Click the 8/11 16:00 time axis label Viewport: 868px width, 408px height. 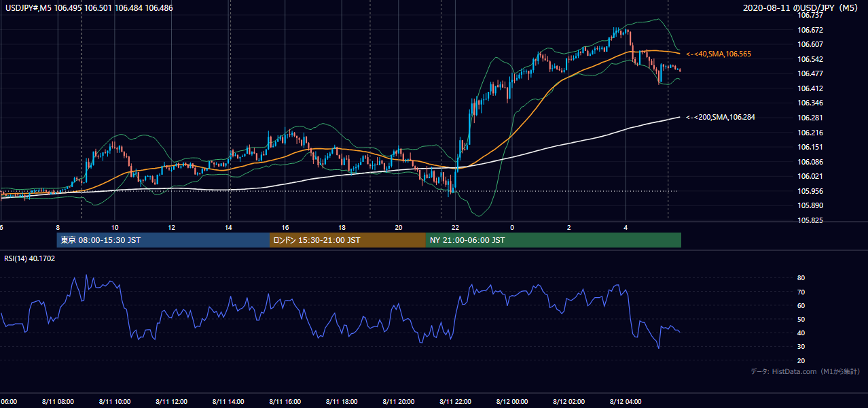tap(285, 401)
